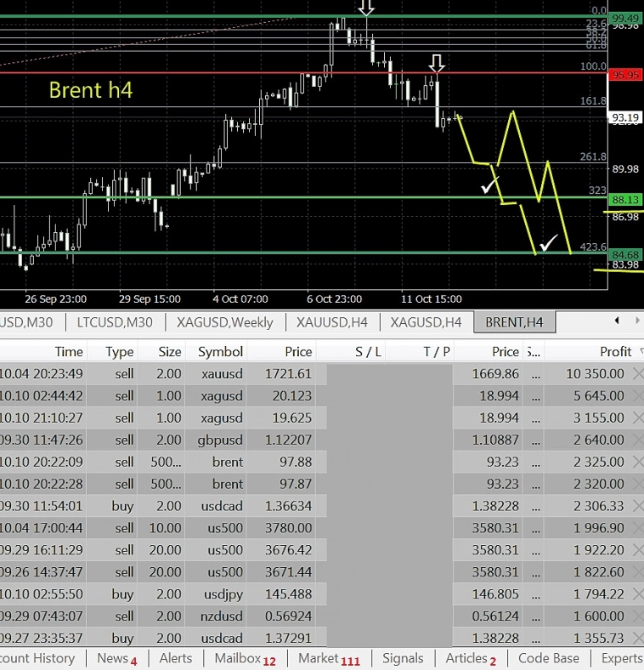
Task: Close the nzdusd sell order with X
Action: coord(637,616)
